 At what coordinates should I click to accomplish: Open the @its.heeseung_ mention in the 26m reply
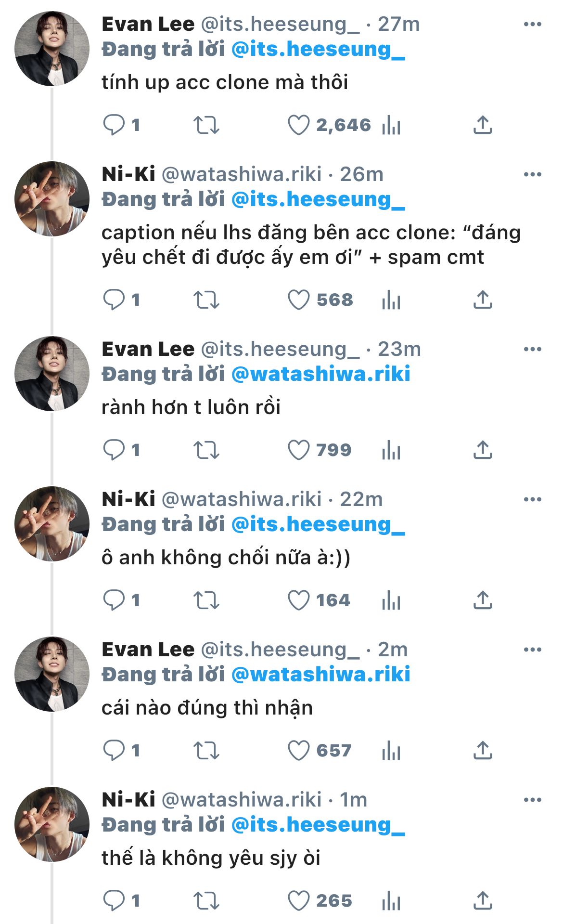click(x=318, y=200)
